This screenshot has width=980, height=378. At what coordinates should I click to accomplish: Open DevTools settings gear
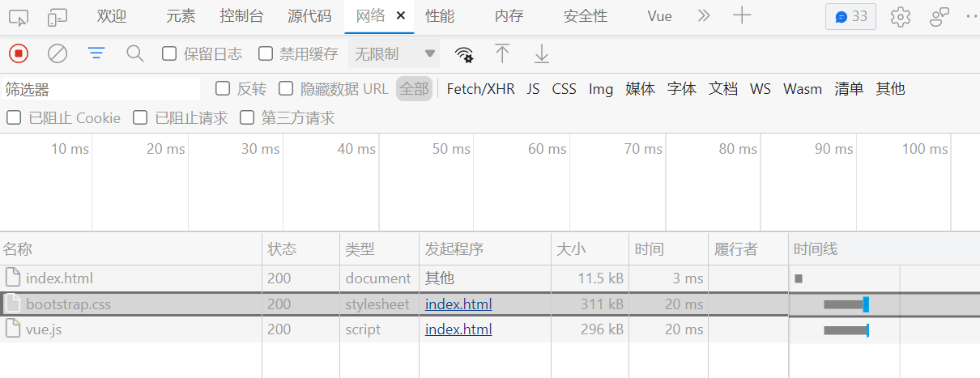click(901, 17)
